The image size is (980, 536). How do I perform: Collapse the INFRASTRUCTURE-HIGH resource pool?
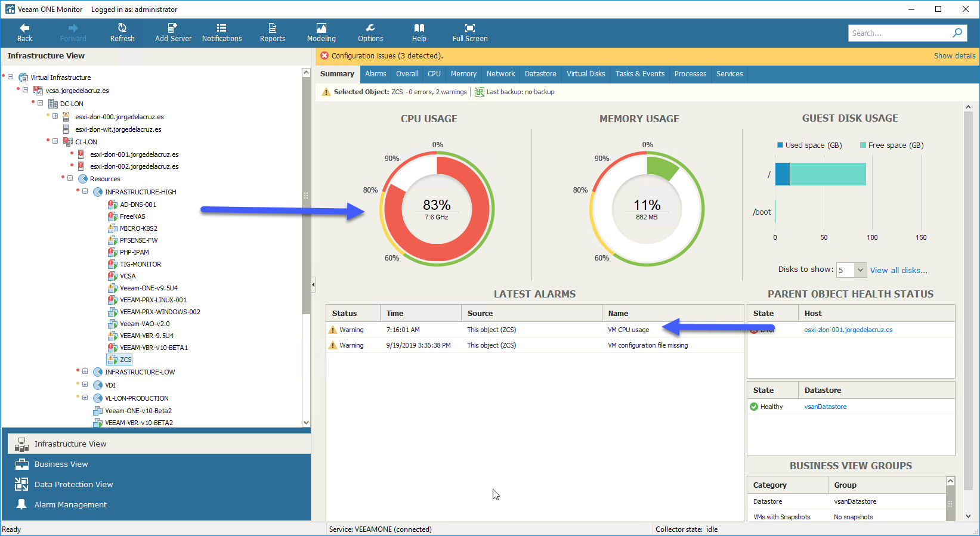tap(85, 191)
